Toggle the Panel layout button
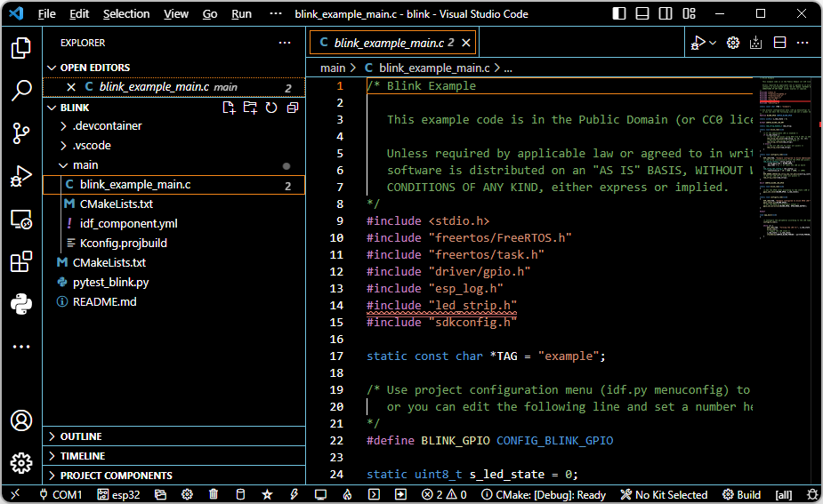The image size is (823, 504). [642, 13]
